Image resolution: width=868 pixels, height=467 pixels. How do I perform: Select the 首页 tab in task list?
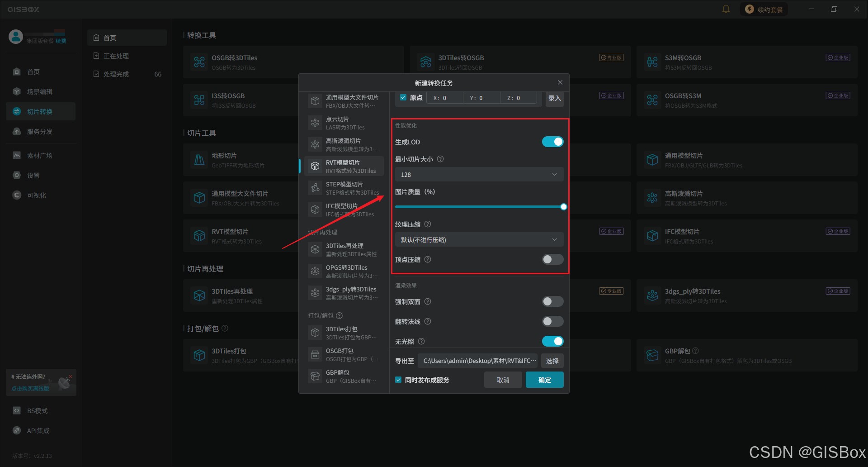tap(127, 38)
